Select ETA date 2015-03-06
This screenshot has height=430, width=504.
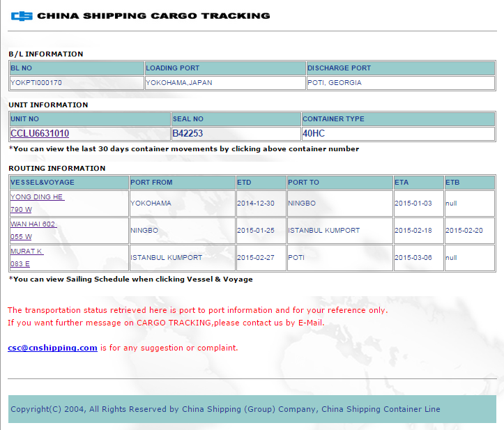pos(413,257)
